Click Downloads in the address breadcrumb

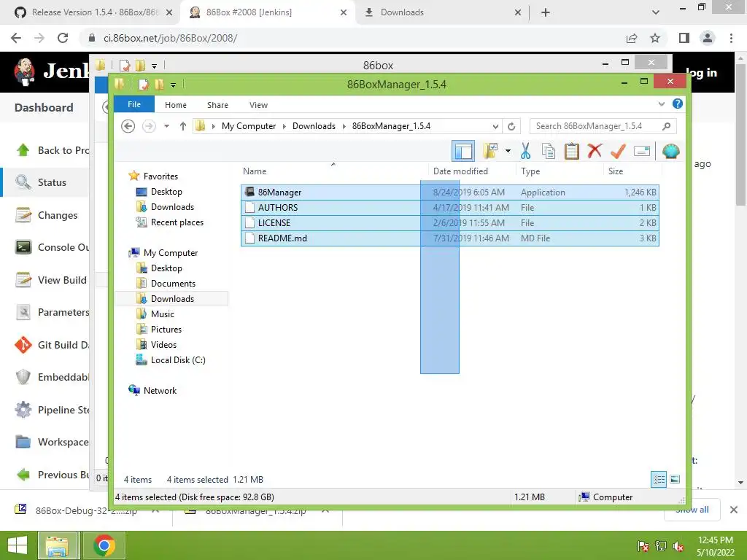point(314,126)
